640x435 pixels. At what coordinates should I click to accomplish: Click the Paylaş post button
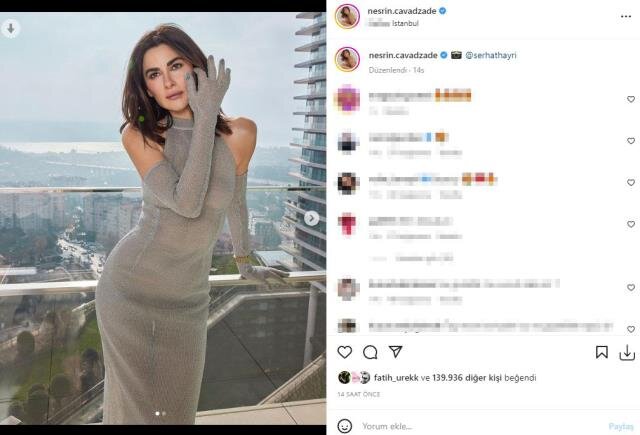click(x=621, y=426)
